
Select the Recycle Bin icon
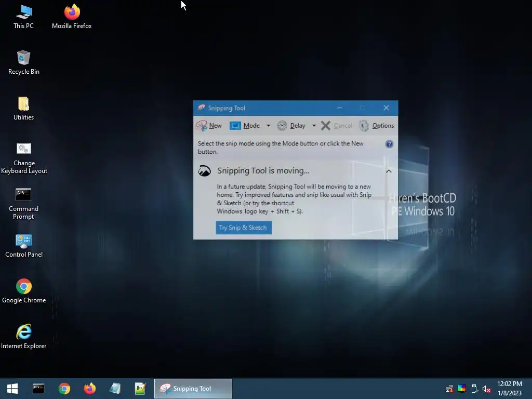(x=24, y=63)
